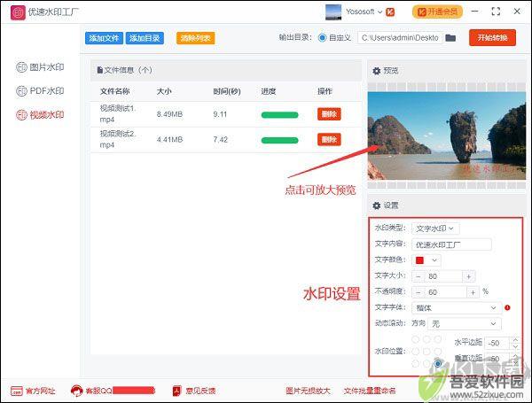The height and width of the screenshot is (403, 532).
Task: Click the output path field C:\Users\admin\Deskto
Action: tap(400, 37)
